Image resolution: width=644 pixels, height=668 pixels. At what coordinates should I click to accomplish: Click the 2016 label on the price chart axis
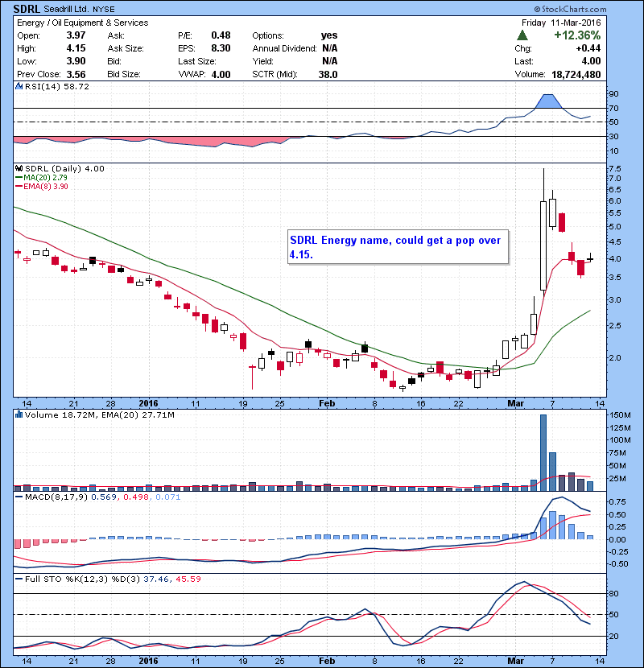coord(148,403)
